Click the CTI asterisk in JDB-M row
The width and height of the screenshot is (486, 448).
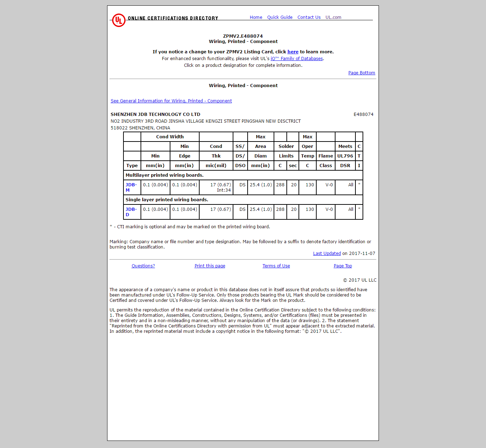coord(359,185)
